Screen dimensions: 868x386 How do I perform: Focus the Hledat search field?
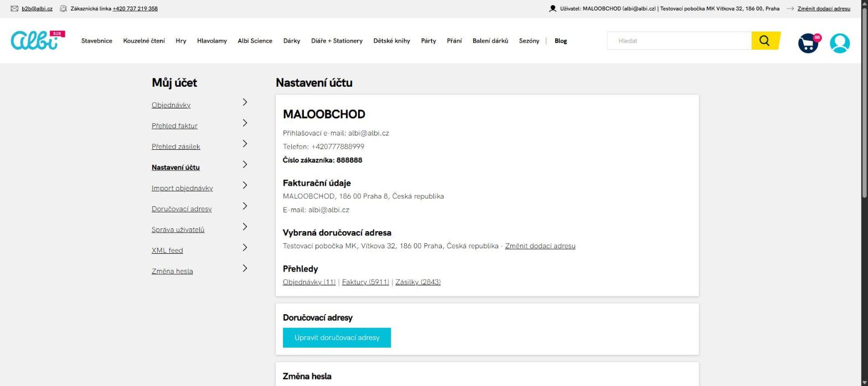pyautogui.click(x=679, y=41)
